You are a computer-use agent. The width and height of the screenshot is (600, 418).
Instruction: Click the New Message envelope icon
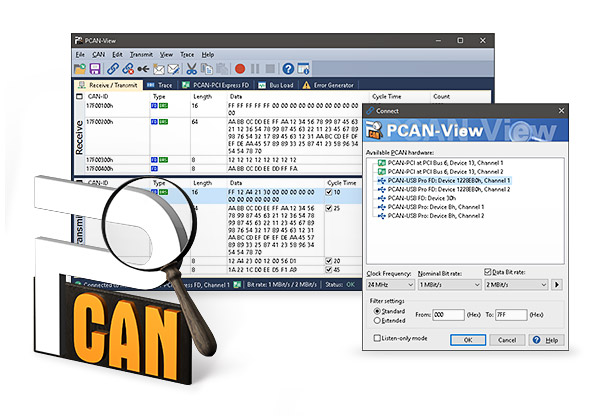click(159, 68)
